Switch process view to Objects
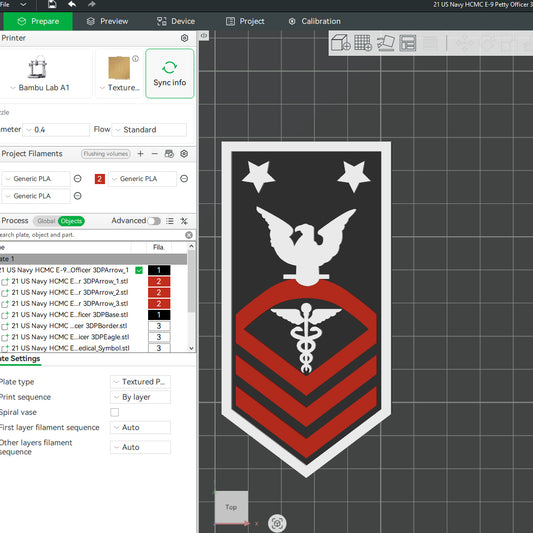Screen dimensions: 533x533 click(x=71, y=221)
